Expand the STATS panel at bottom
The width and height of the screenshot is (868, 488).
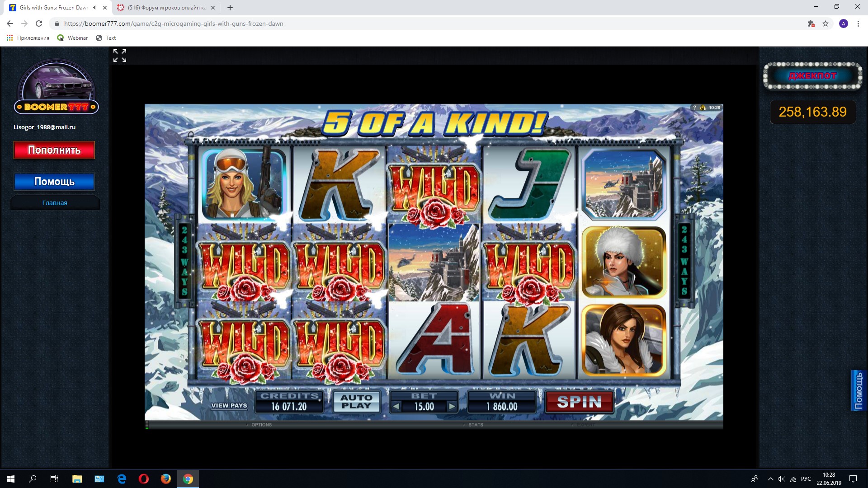pyautogui.click(x=475, y=425)
